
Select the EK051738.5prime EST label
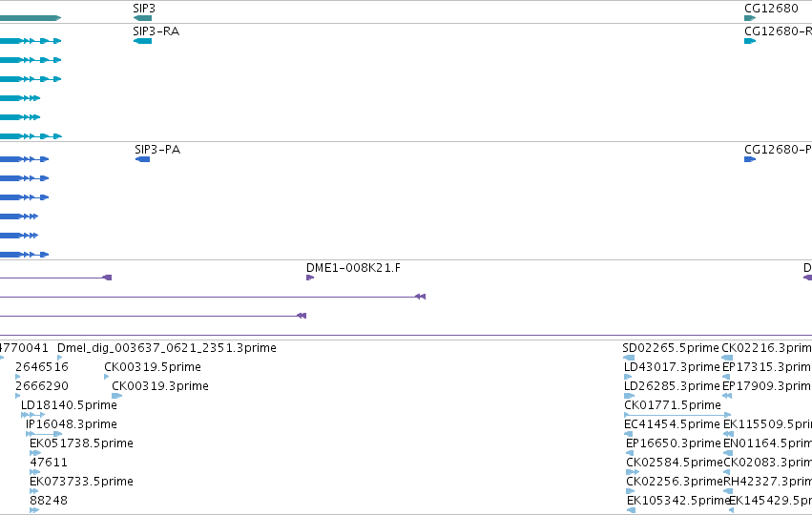point(81,443)
